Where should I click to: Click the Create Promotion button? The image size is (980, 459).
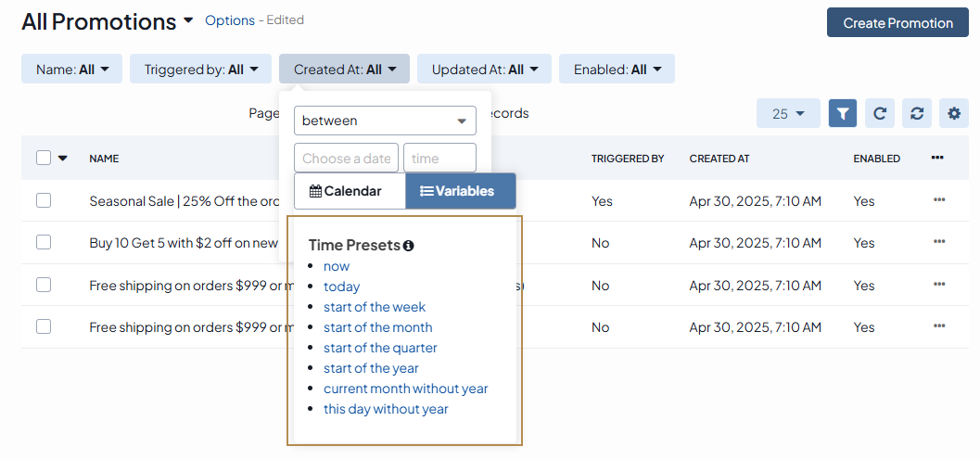click(x=897, y=22)
